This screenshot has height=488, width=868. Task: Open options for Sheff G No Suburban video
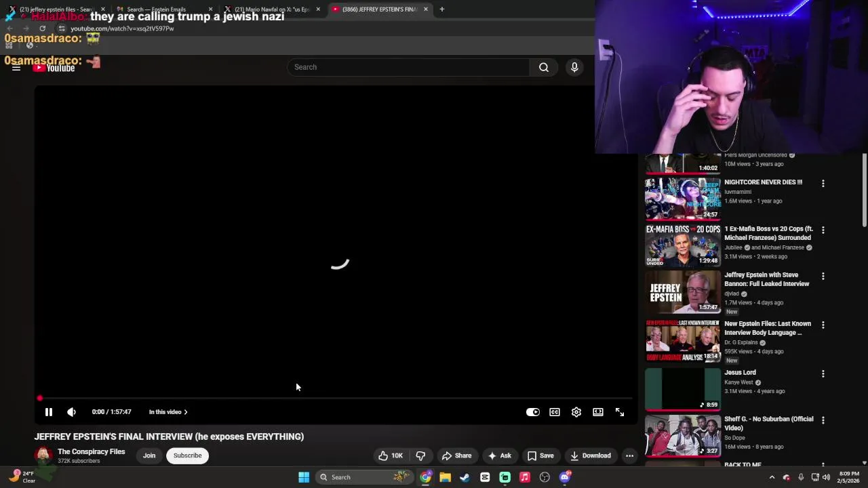click(823, 420)
